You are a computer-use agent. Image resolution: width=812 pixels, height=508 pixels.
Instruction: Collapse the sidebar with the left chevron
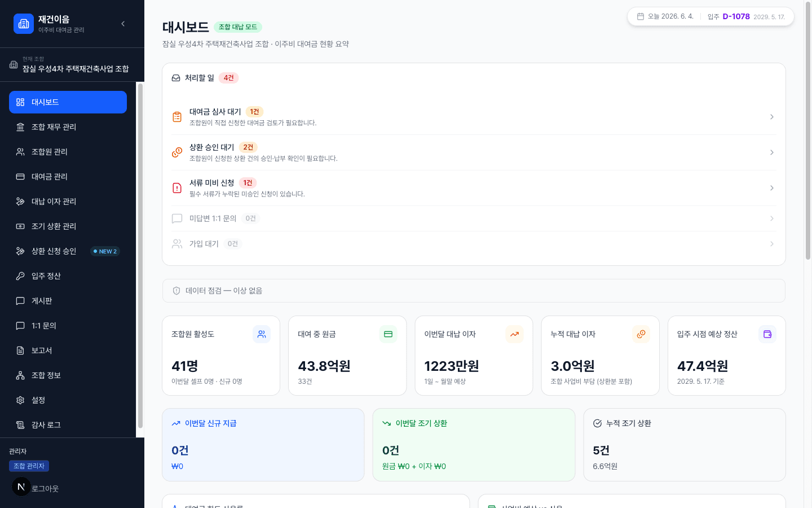(x=123, y=24)
